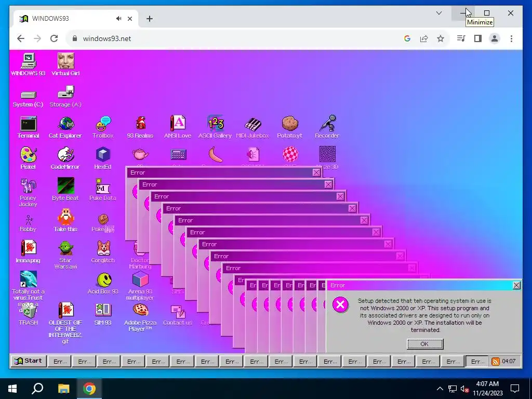
Task: Open the ASCII Gallery icon
Action: [215, 128]
